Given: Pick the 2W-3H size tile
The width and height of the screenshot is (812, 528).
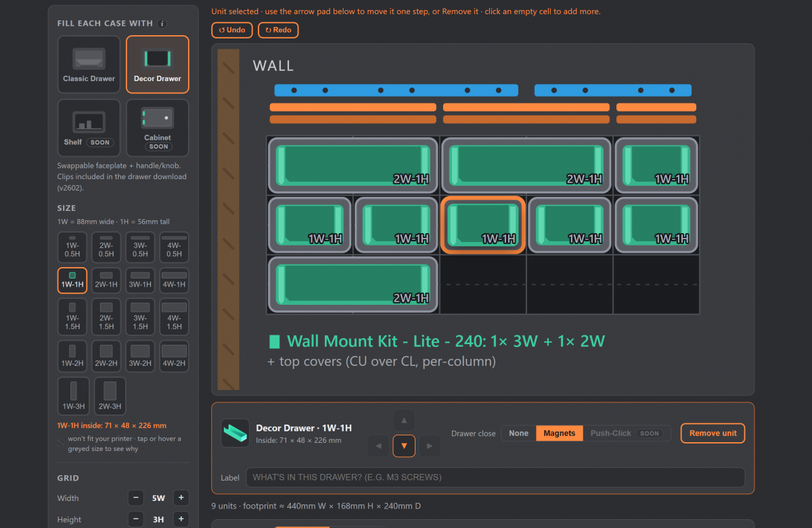Looking at the screenshot, I should [110, 396].
